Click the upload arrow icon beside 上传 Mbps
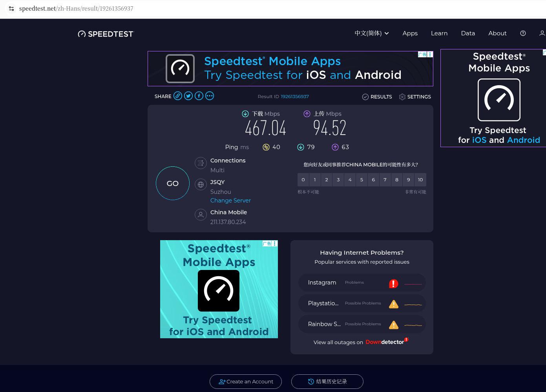This screenshot has width=546, height=392. click(x=307, y=114)
